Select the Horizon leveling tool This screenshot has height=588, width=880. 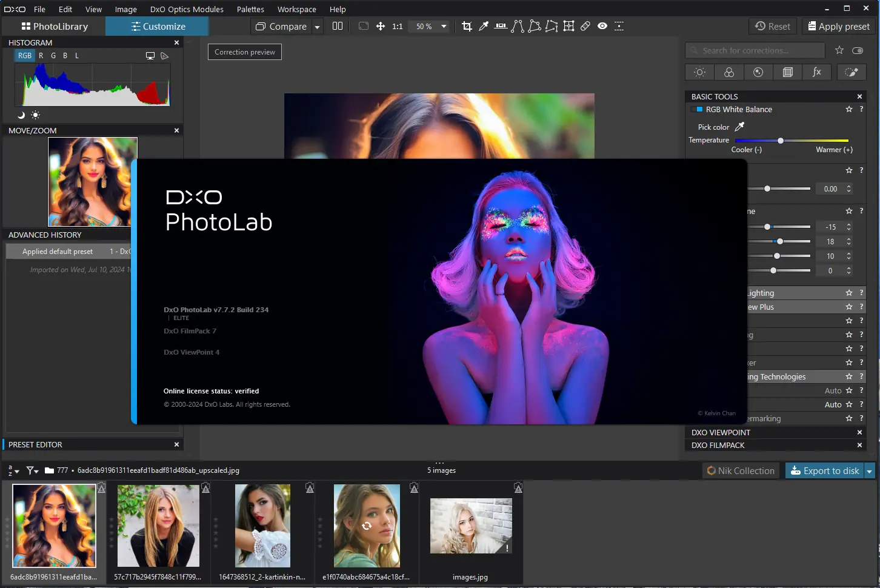tap(501, 26)
